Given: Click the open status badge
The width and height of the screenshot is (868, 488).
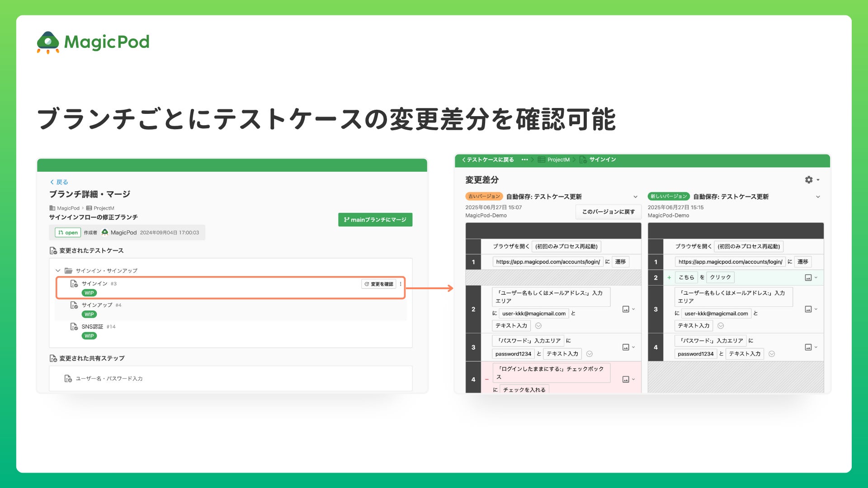Looking at the screenshot, I should (x=68, y=233).
